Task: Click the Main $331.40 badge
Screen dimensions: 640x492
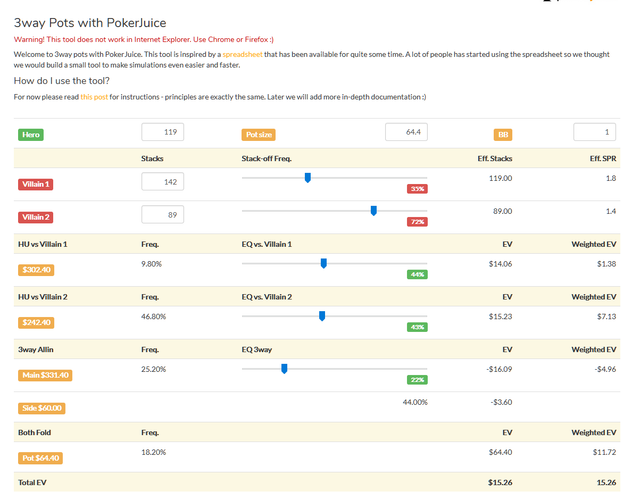Action: click(x=45, y=375)
